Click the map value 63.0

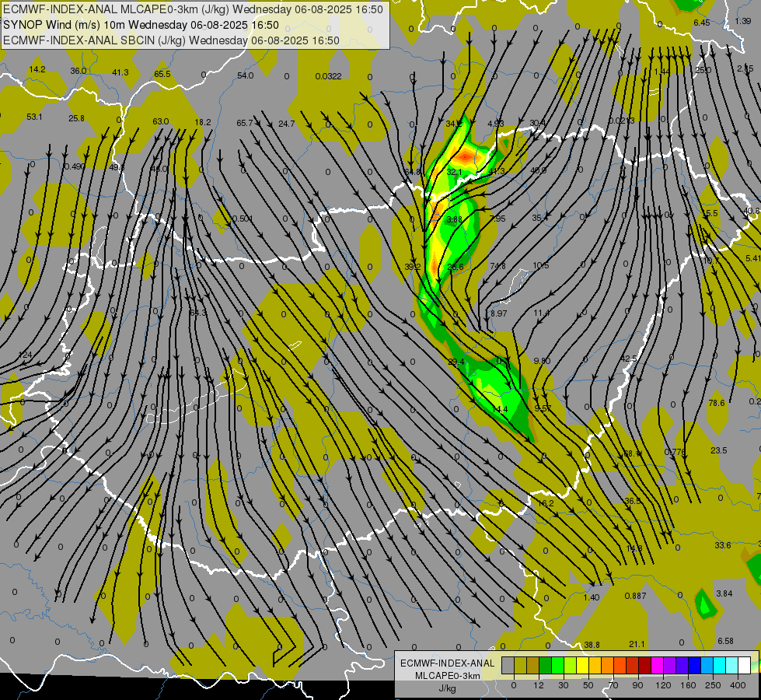pos(161,121)
